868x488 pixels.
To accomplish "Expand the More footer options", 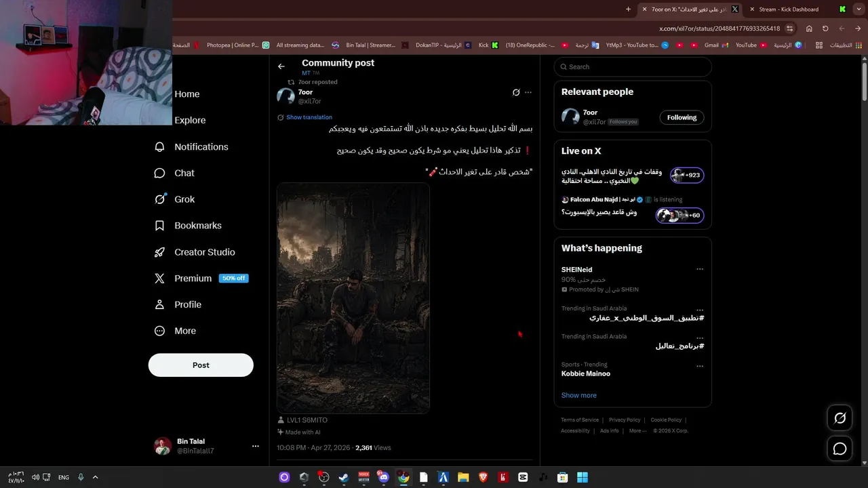I will [x=637, y=431].
